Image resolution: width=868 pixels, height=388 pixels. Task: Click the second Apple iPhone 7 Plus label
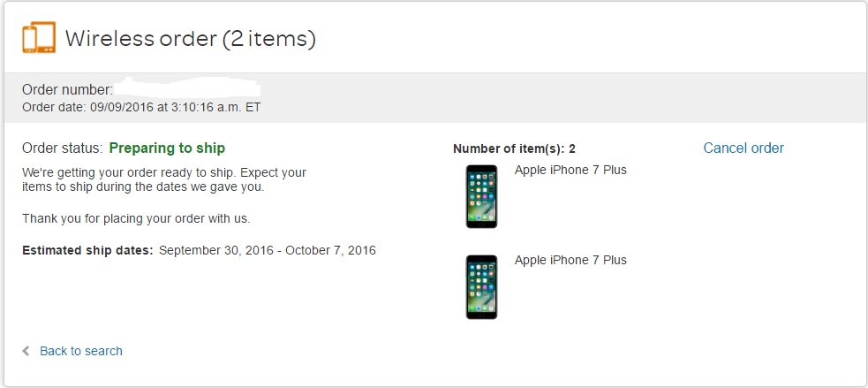pos(570,260)
